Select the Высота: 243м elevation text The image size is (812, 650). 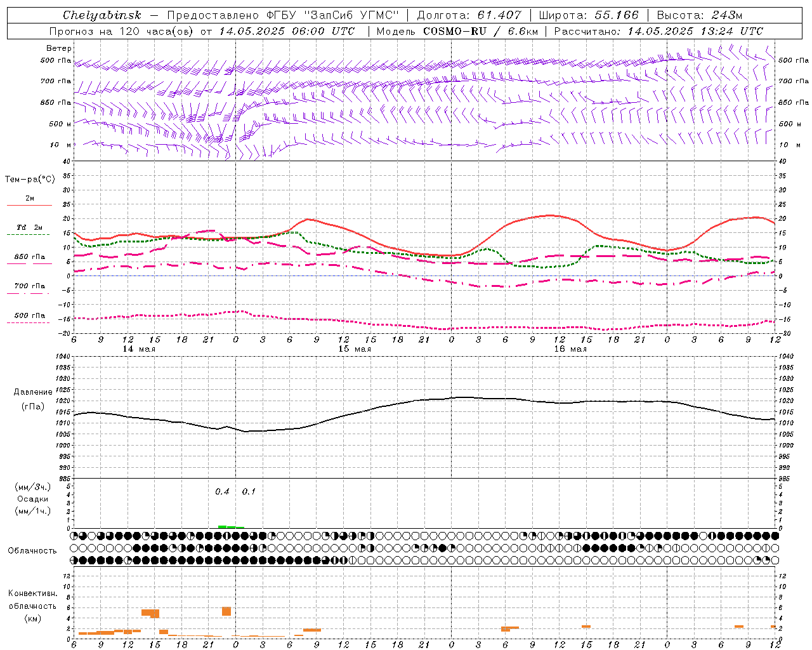pos(700,15)
